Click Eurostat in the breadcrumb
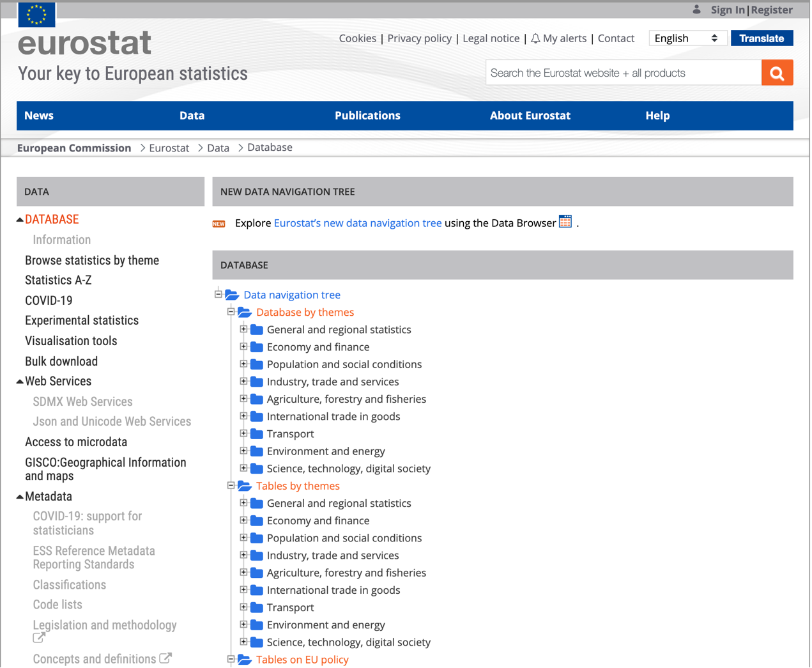This screenshot has height=668, width=812. (169, 148)
